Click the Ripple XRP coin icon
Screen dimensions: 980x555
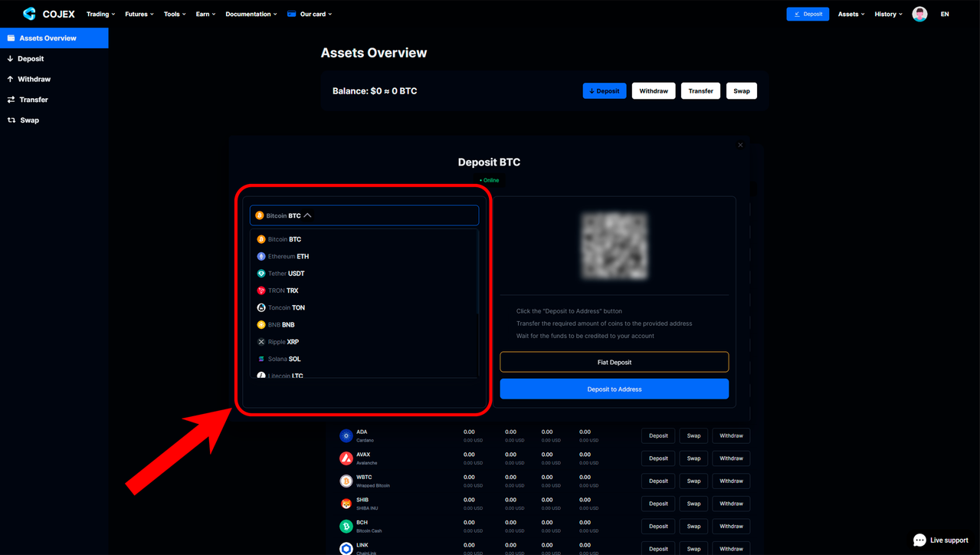(261, 342)
